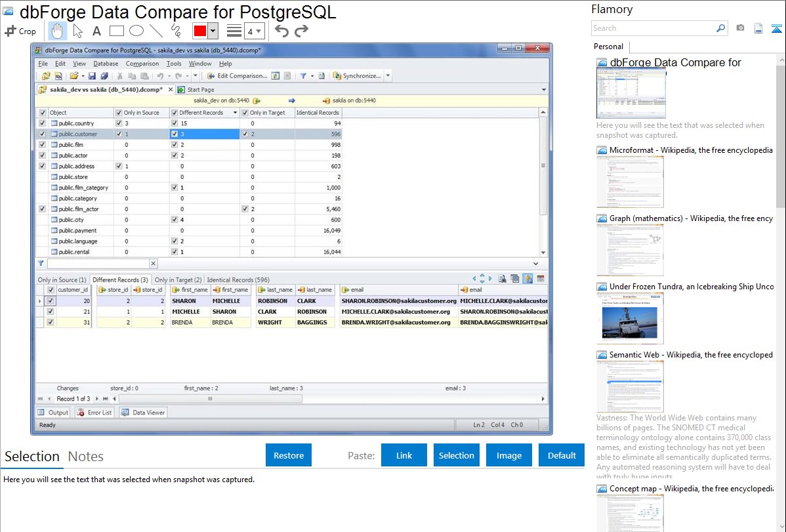Toggle the public.film object checkbox
Viewport: 786px width, 532px height.
[x=42, y=145]
